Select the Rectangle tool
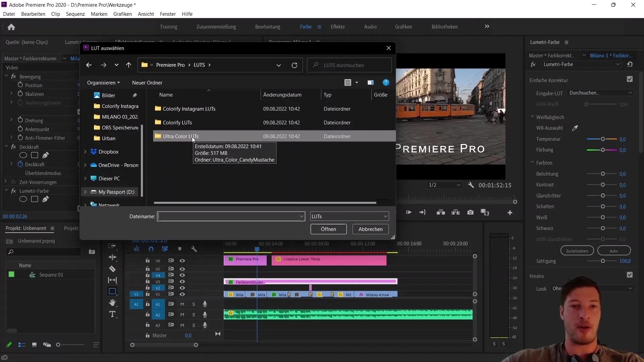This screenshot has height=362, width=644. pyautogui.click(x=112, y=291)
